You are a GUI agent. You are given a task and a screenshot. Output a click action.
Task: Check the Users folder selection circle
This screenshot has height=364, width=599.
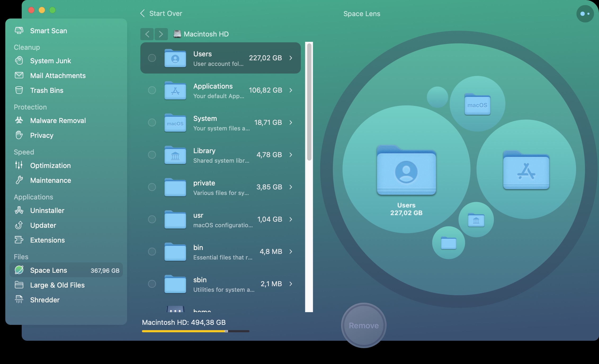[x=152, y=58]
